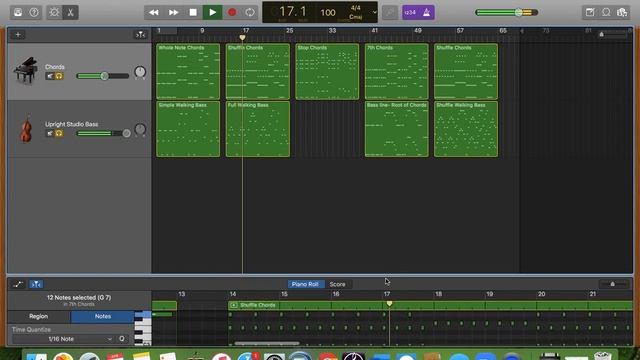Image resolution: width=640 pixels, height=360 pixels.
Task: Click the Quantize Q button
Action: click(x=122, y=339)
